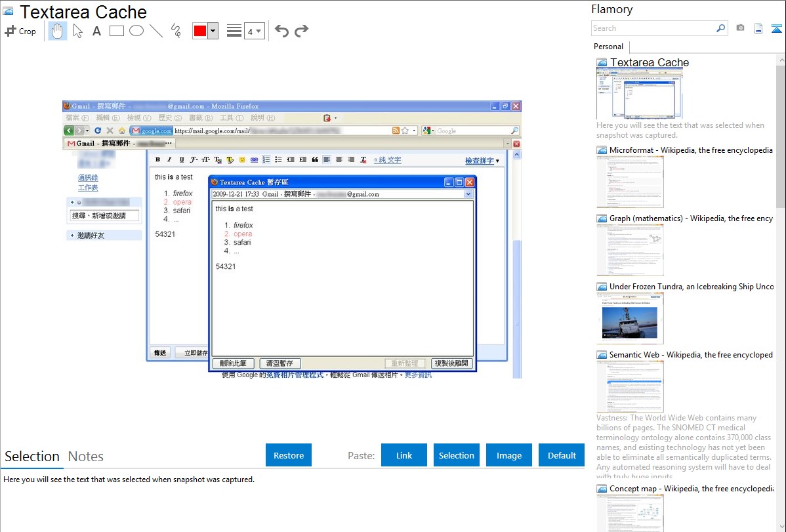Viewport: 786px width, 532px height.
Task: Open the Microformat Wikipedia snapshot thumbnail
Action: [630, 182]
